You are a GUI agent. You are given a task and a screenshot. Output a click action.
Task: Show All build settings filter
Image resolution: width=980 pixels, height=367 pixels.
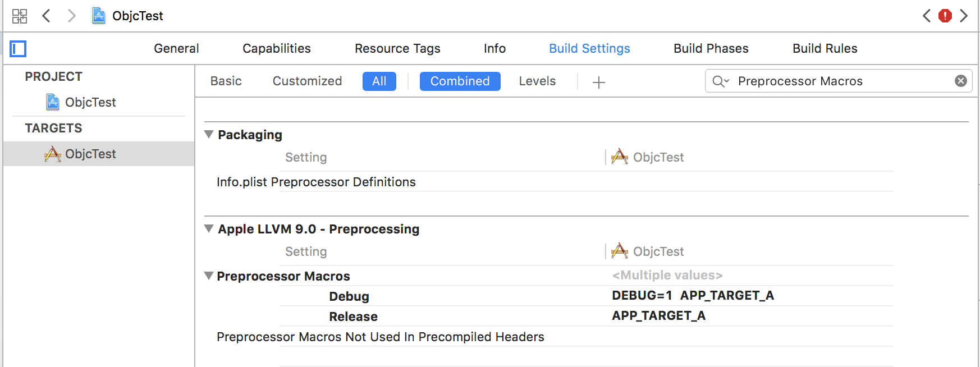379,81
